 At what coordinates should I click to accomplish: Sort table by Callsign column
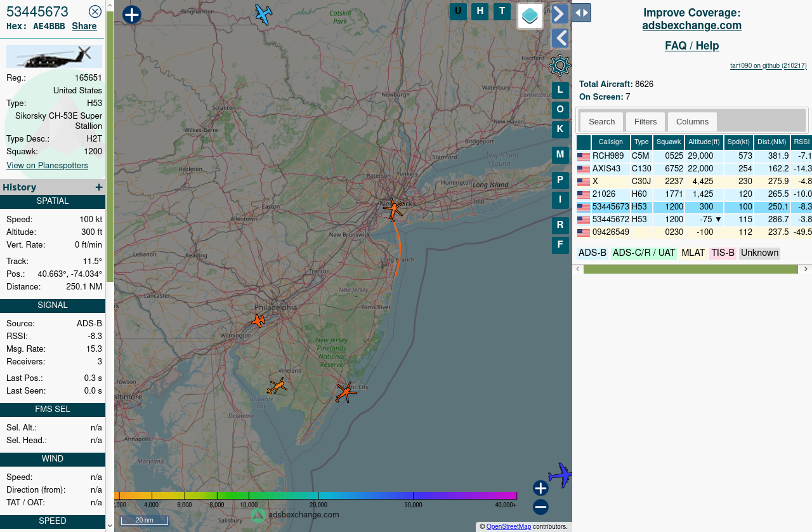611,142
